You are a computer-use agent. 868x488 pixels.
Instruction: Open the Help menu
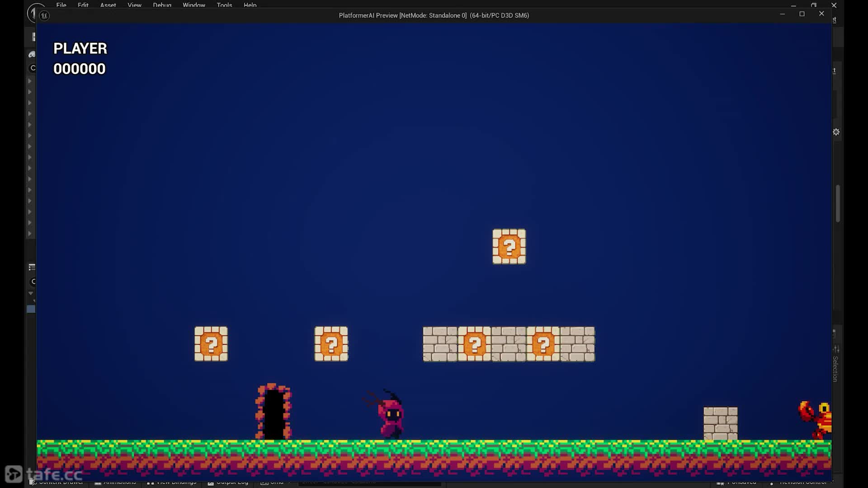(250, 5)
